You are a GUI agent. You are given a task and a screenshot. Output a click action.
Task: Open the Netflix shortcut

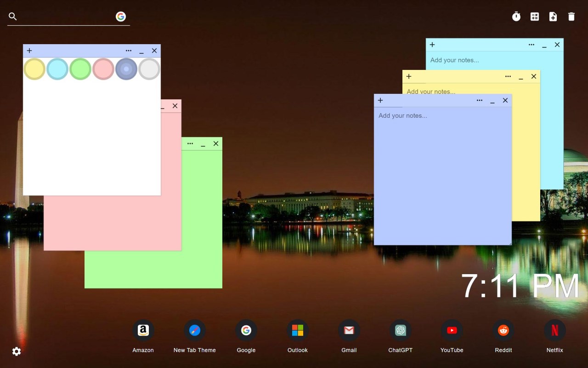(x=555, y=337)
